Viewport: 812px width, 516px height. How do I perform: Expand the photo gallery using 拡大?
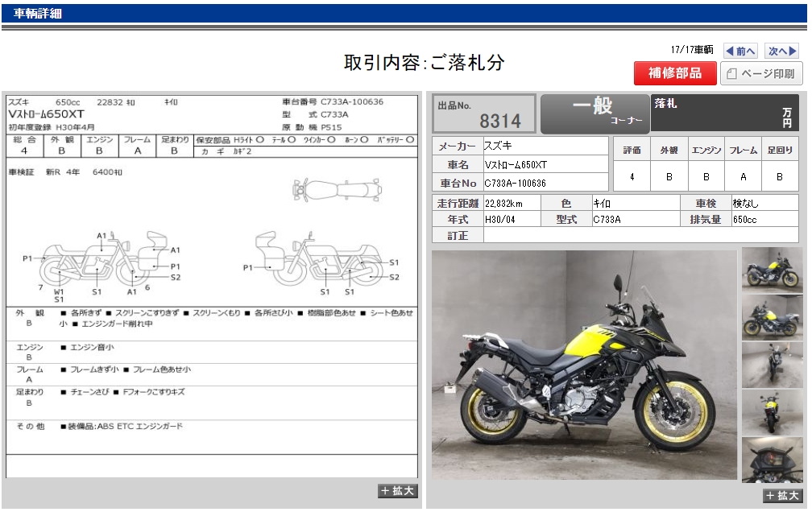tap(782, 496)
